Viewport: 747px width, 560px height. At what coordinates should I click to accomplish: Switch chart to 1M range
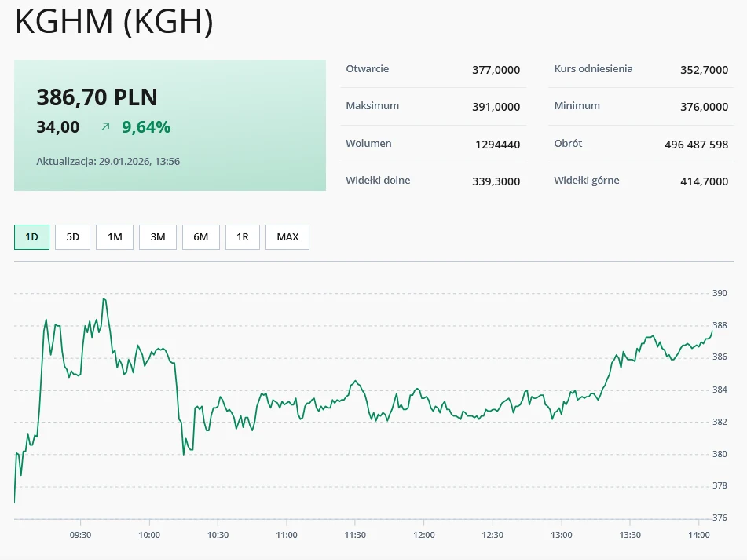point(115,237)
